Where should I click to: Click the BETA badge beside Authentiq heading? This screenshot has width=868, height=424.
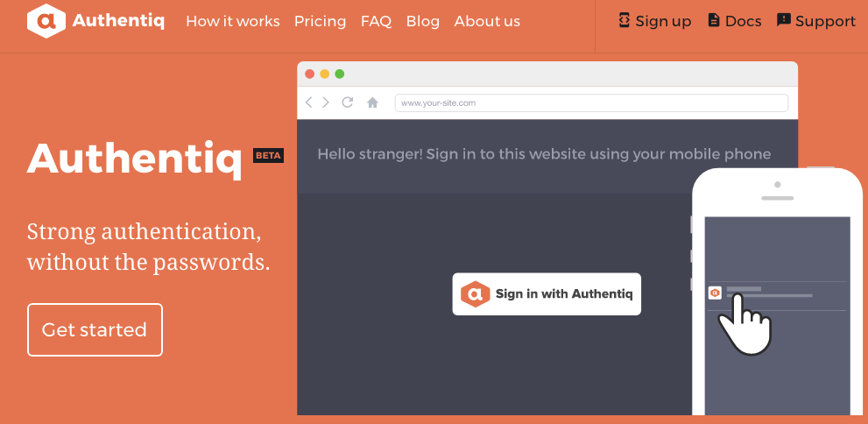269,156
